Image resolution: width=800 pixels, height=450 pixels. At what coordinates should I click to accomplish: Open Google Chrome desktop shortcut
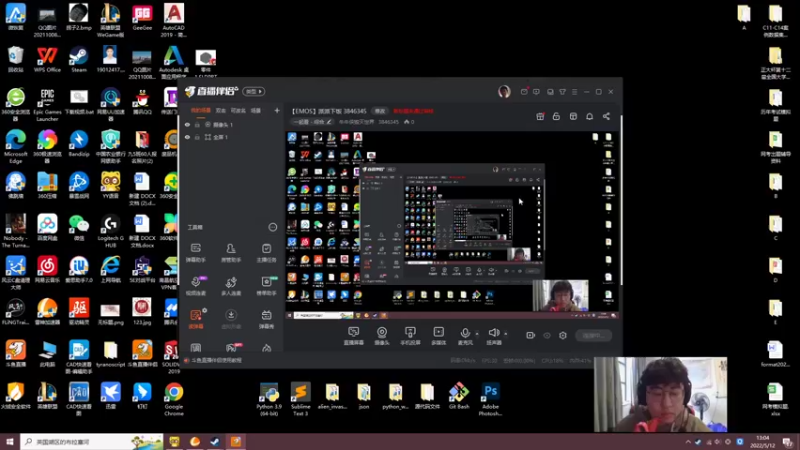[173, 399]
